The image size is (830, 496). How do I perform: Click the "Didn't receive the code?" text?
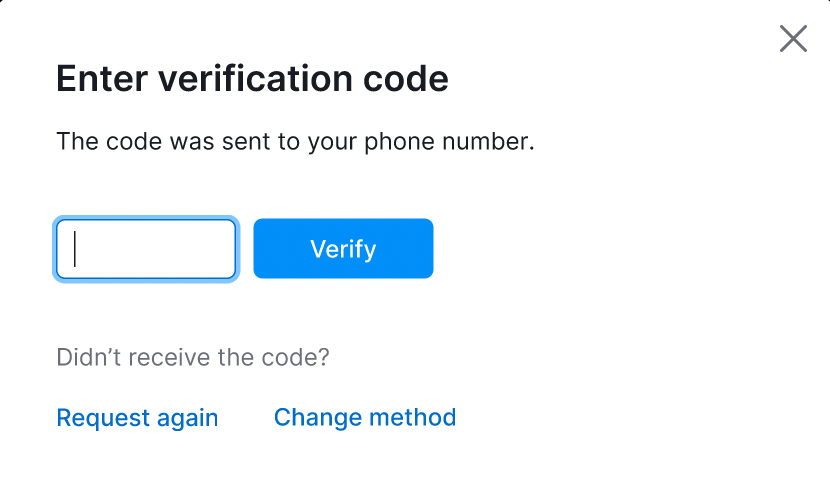[x=193, y=358]
